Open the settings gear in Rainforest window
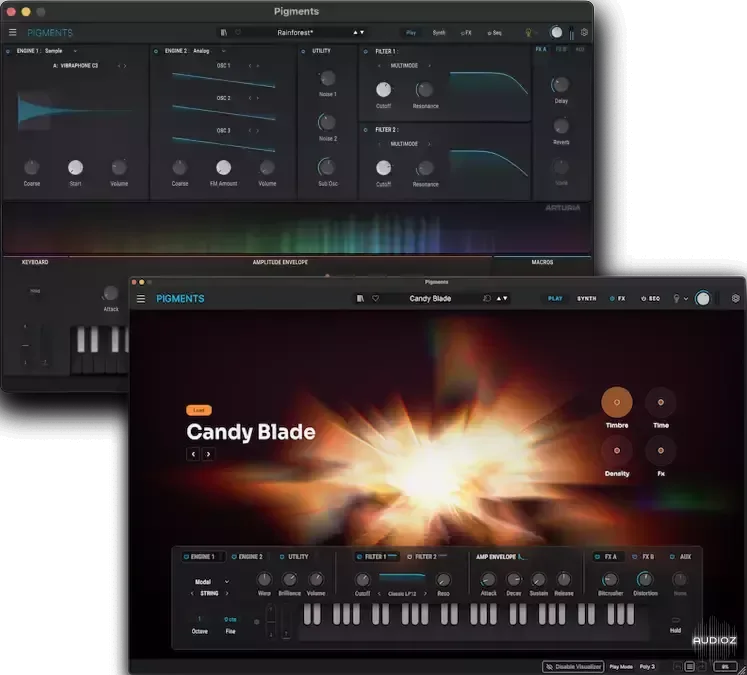 (x=585, y=32)
